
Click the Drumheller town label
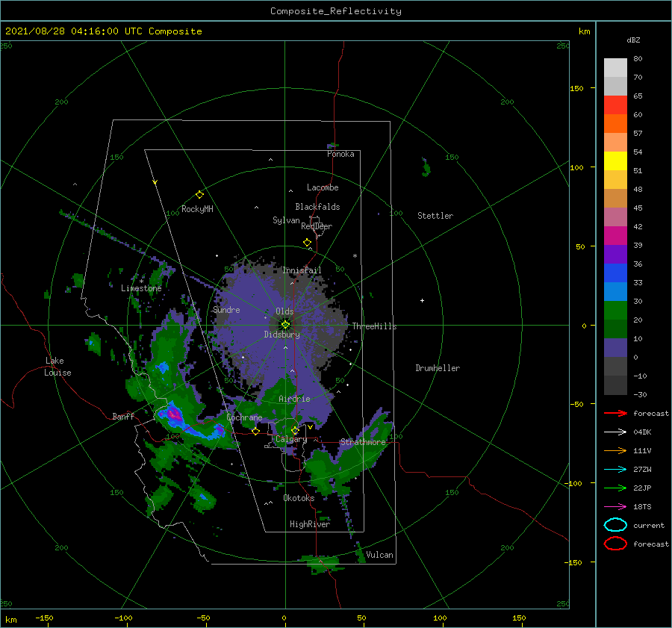pyautogui.click(x=438, y=368)
